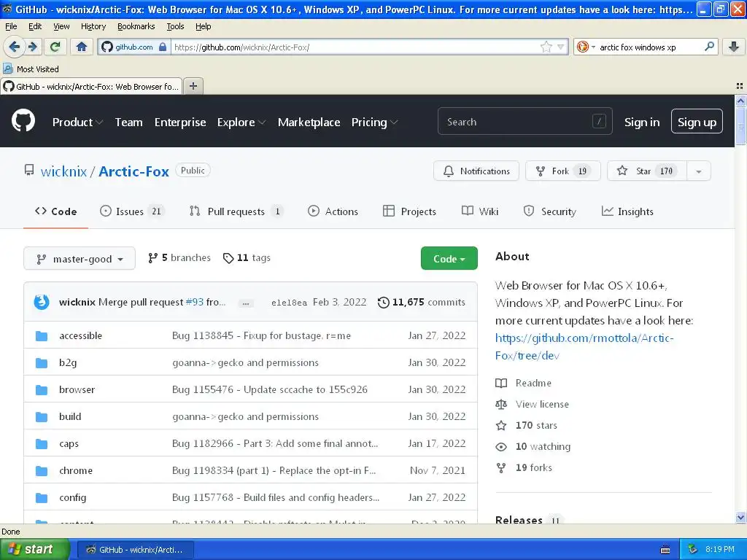Viewport: 747px width, 560px height.
Task: Switch to the Pull requests tab
Action: coord(236,211)
